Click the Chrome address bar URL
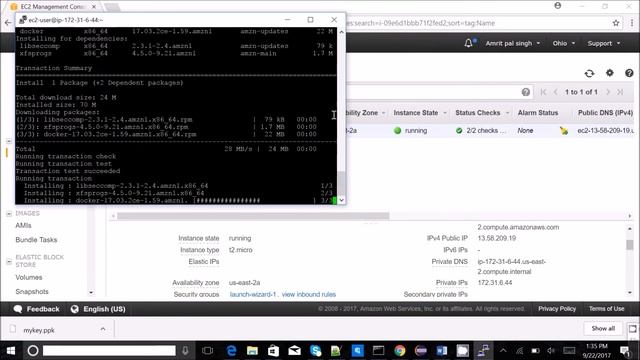The height and width of the screenshot is (360, 640). click(421, 23)
